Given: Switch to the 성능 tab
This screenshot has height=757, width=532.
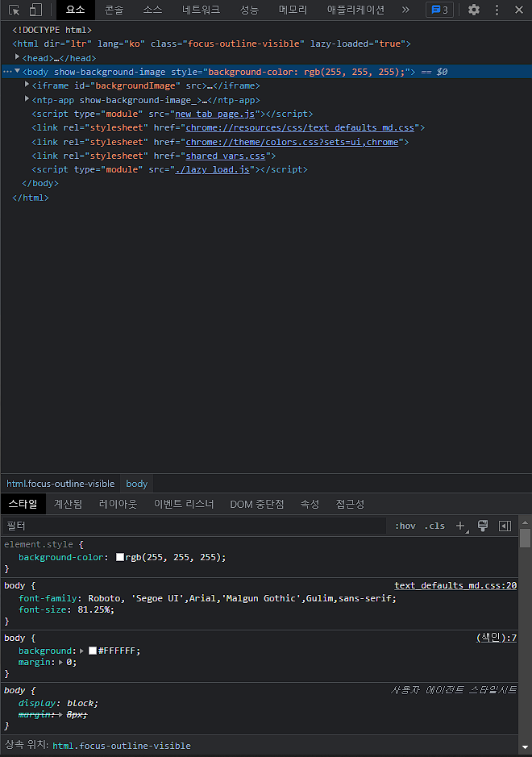Looking at the screenshot, I should (x=249, y=10).
